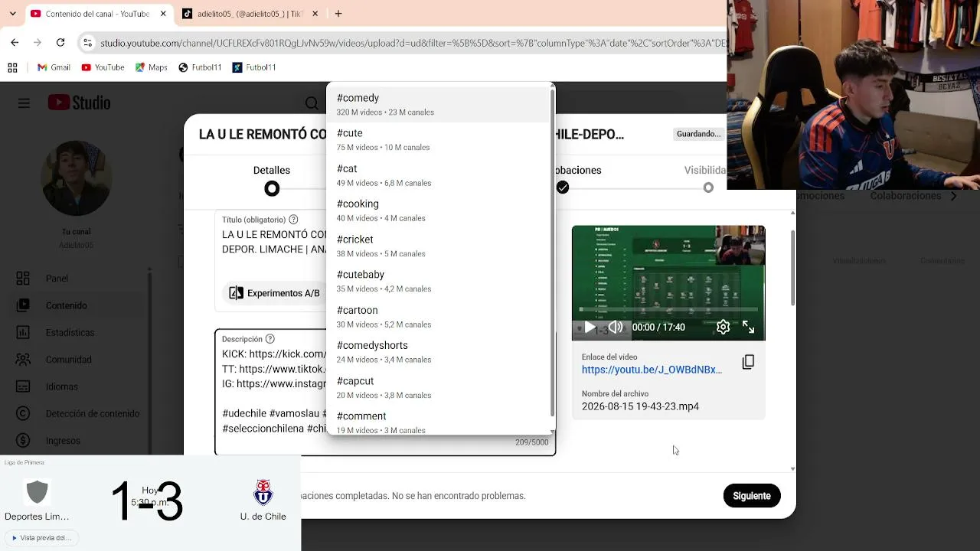Open video preview settings gear

723,328
